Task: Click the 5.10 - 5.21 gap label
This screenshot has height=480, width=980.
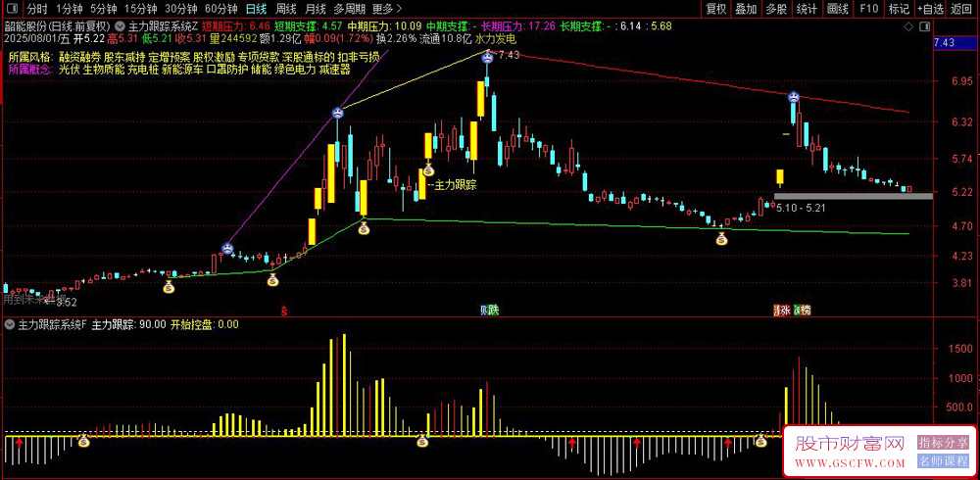Action: coord(801,208)
